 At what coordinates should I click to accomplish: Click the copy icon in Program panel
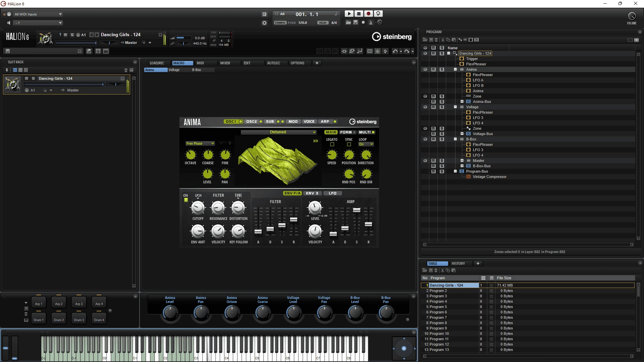click(448, 40)
